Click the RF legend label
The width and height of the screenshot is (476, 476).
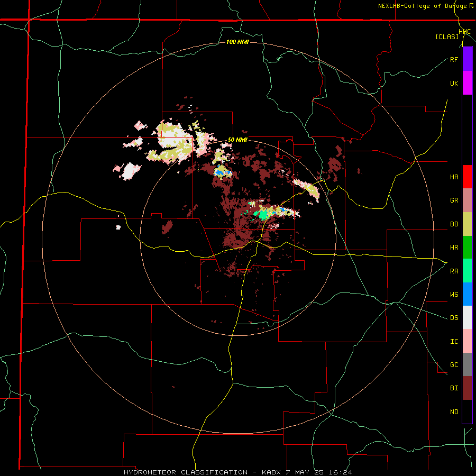(454, 59)
